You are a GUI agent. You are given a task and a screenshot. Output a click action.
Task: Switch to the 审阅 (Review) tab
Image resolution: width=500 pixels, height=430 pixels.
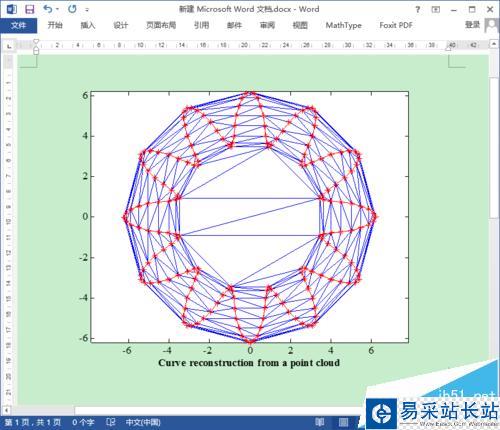[267, 25]
